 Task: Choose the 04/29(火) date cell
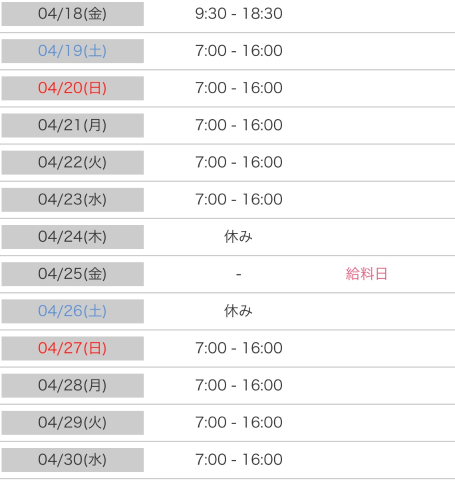pyautogui.click(x=73, y=423)
